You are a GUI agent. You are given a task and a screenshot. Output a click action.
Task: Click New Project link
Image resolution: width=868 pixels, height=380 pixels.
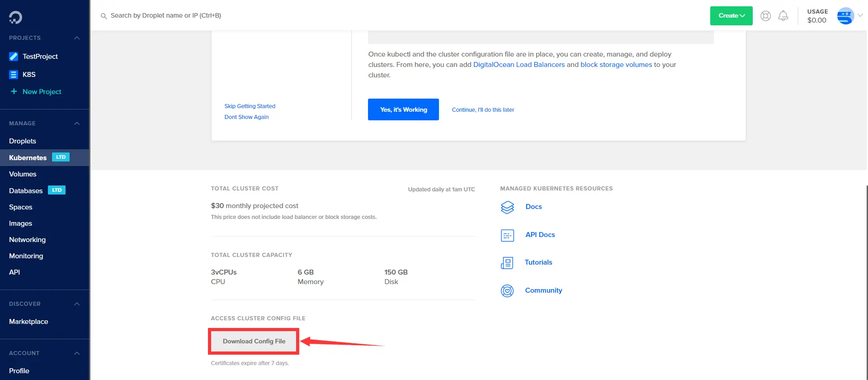[x=42, y=92]
